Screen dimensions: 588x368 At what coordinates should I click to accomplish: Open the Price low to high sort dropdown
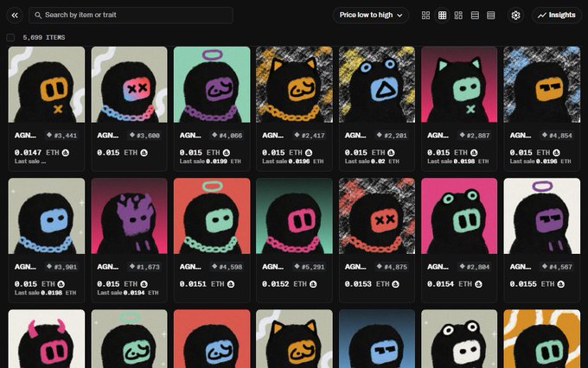370,16
